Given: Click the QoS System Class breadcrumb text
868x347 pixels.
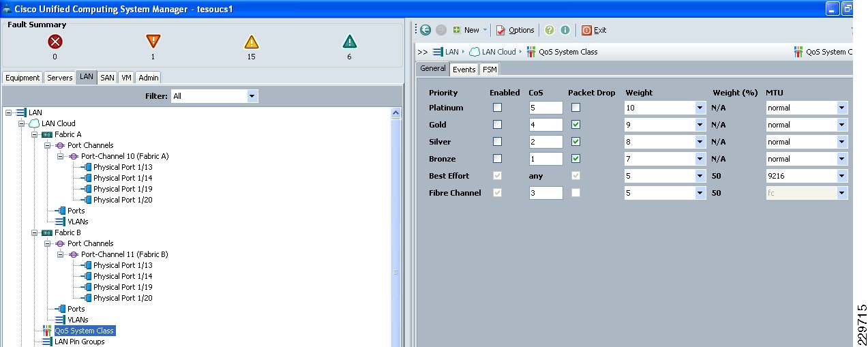Looking at the screenshot, I should coord(568,52).
